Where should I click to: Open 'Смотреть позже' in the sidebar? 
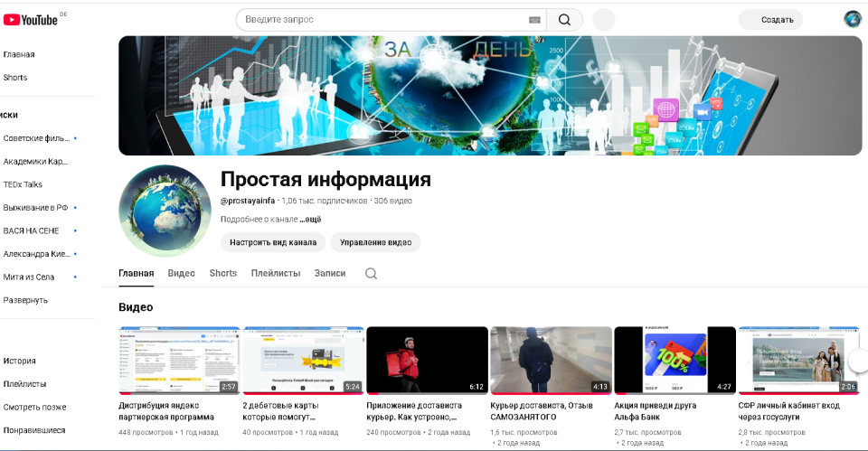coord(35,408)
